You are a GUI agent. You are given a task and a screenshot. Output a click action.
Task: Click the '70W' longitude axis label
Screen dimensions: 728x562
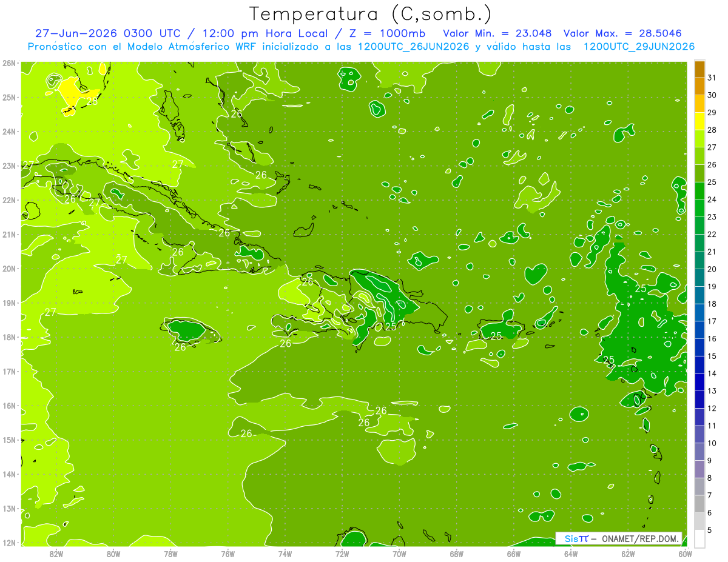(x=399, y=553)
